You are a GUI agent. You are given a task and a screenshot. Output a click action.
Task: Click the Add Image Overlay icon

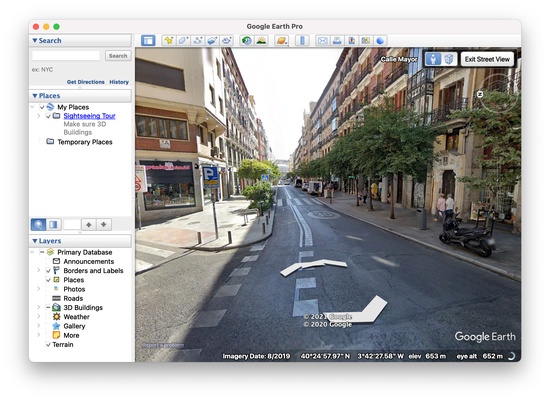(x=212, y=40)
